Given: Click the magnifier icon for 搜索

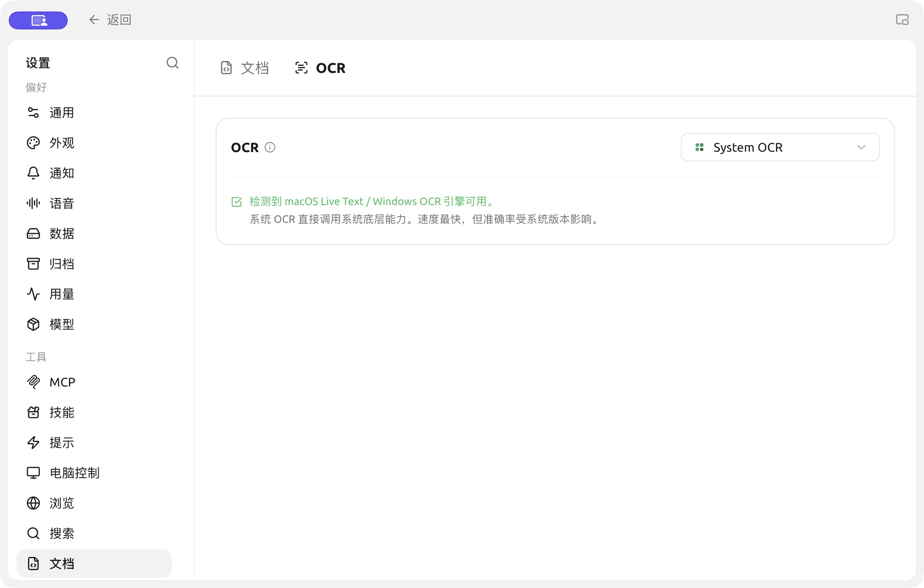Looking at the screenshot, I should pos(33,533).
